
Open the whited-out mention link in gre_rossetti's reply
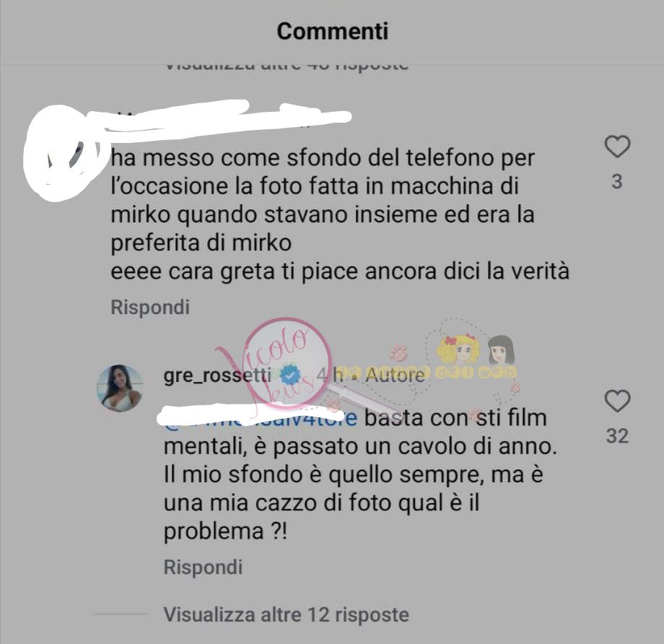pyautogui.click(x=258, y=417)
